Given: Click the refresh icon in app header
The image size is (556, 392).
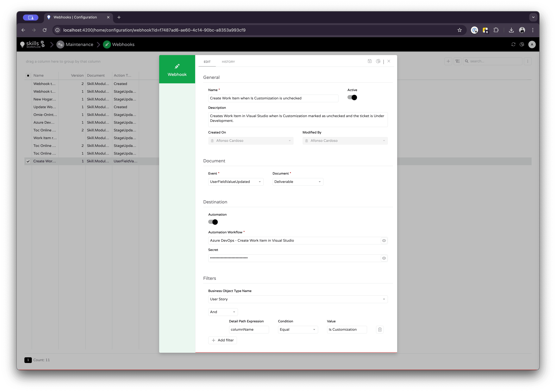Looking at the screenshot, I should click(513, 44).
